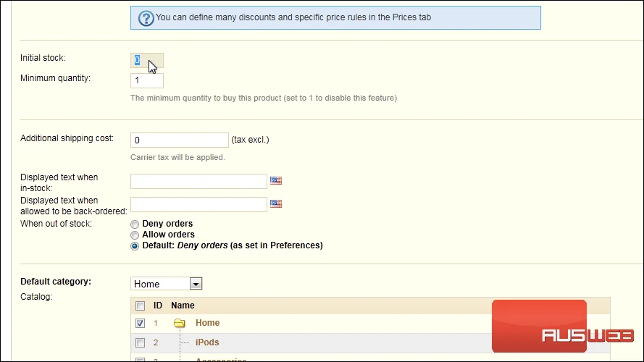Click the Home folder icon in catalog
The image size is (644, 362).
pos(180,324)
